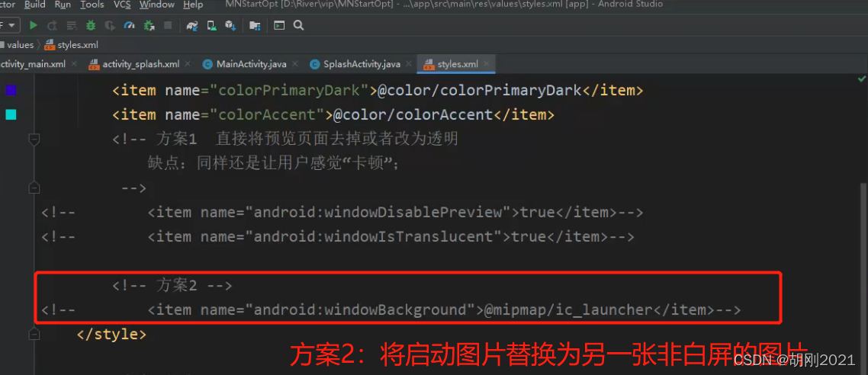Open the Tools menu

click(x=92, y=5)
